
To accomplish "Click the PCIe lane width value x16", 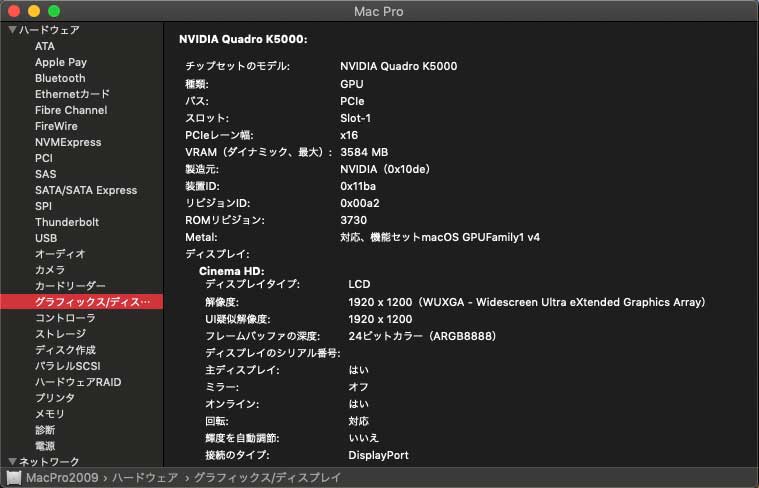I will coord(349,135).
